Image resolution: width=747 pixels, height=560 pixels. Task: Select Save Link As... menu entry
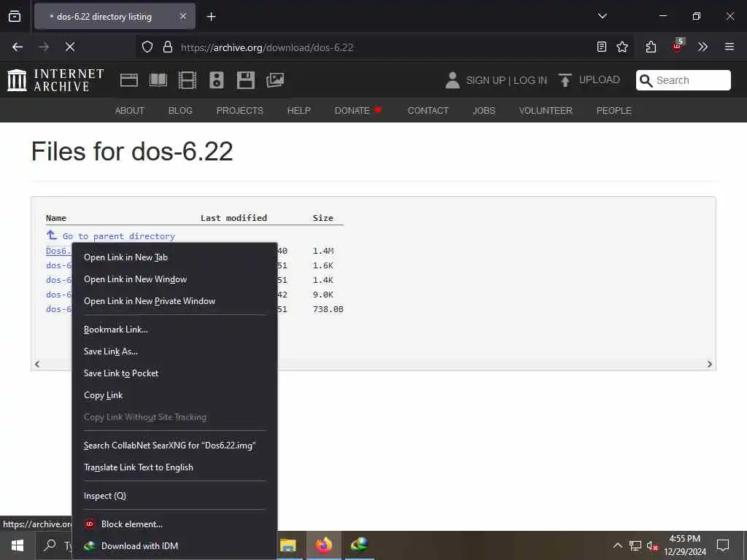click(174, 351)
